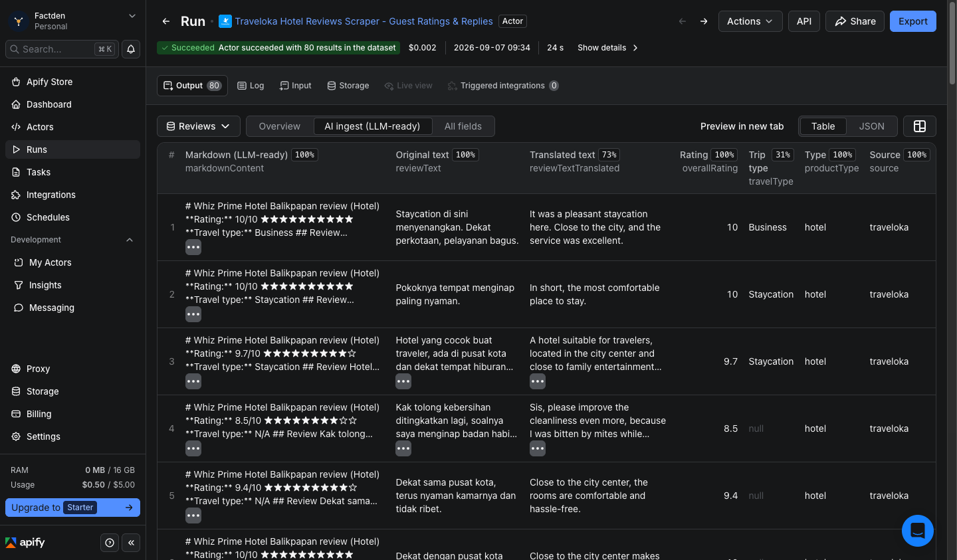Open the table column layout icon
Image resolution: width=957 pixels, height=560 pixels.
pyautogui.click(x=920, y=126)
